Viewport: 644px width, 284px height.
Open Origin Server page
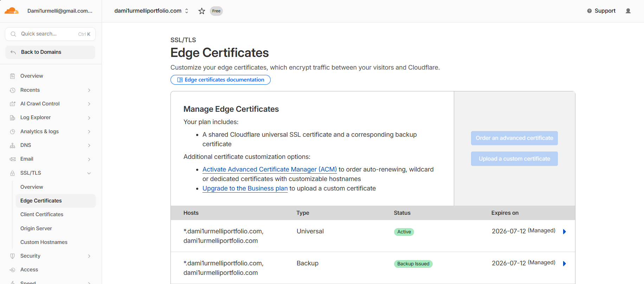tap(36, 228)
